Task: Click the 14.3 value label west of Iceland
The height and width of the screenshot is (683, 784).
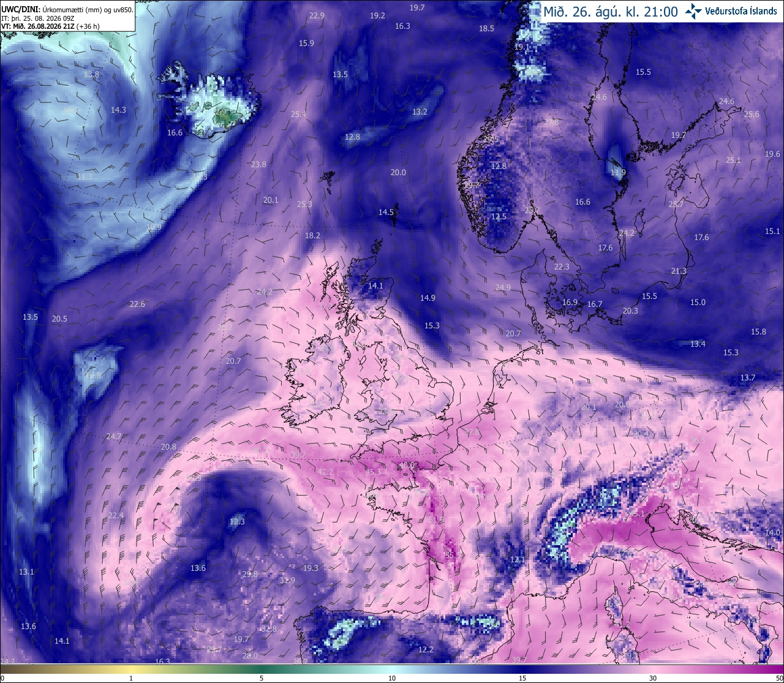Action: tap(118, 110)
